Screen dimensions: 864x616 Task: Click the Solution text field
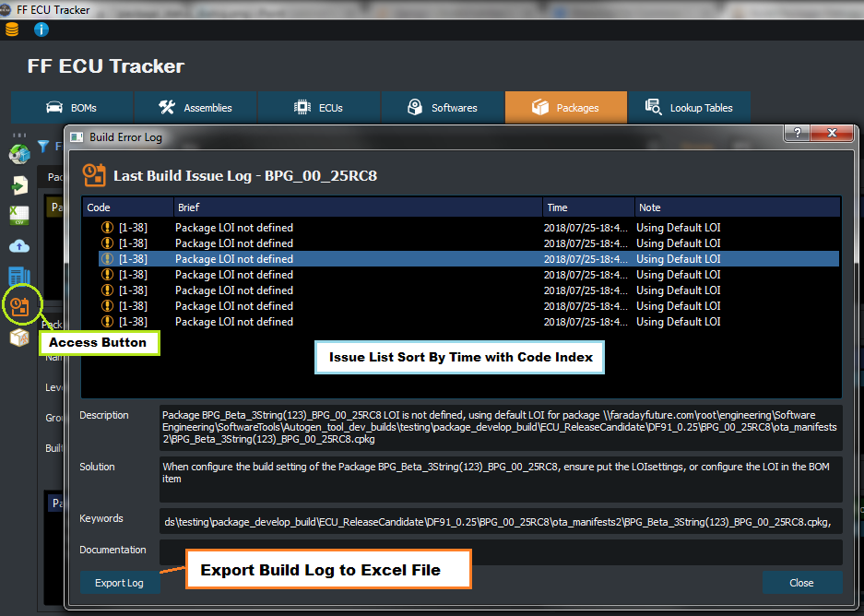point(501,479)
